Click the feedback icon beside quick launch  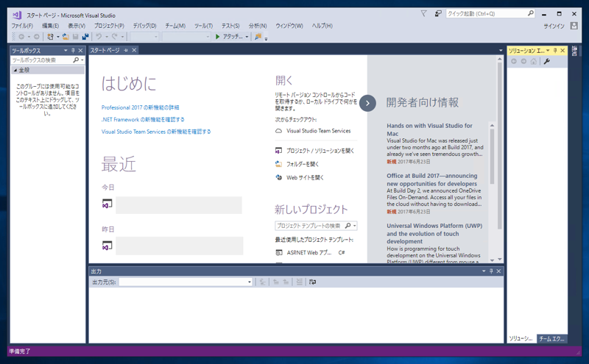[438, 13]
